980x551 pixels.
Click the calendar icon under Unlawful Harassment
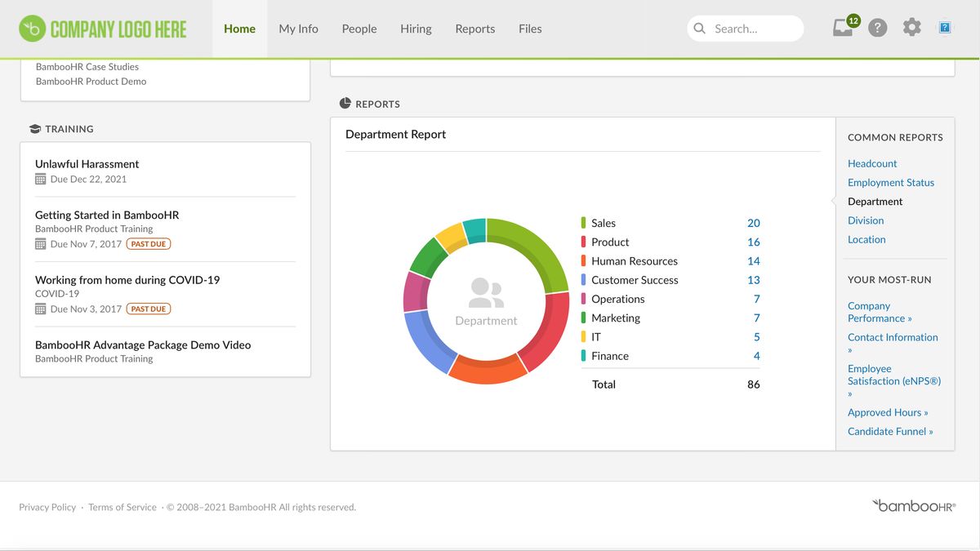[x=38, y=178]
